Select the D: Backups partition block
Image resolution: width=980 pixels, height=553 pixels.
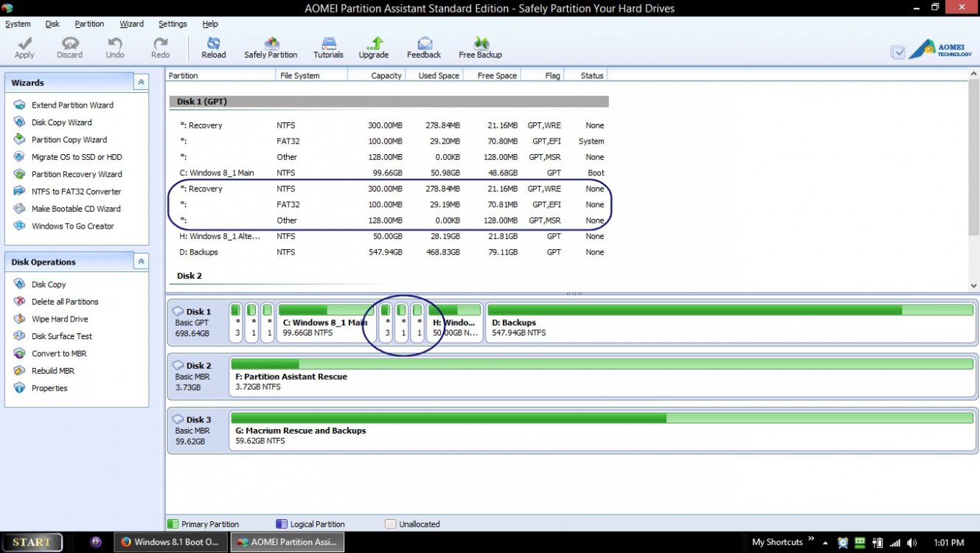(x=730, y=323)
